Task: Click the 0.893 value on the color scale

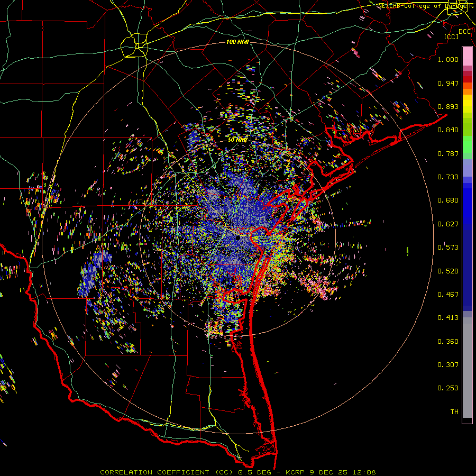Action: (448, 106)
